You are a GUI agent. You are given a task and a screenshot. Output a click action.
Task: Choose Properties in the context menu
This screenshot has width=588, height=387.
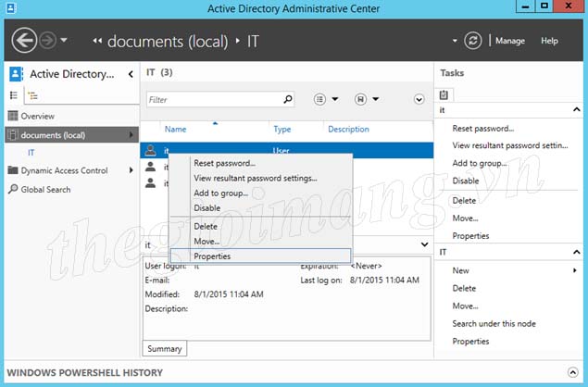pyautogui.click(x=260, y=256)
